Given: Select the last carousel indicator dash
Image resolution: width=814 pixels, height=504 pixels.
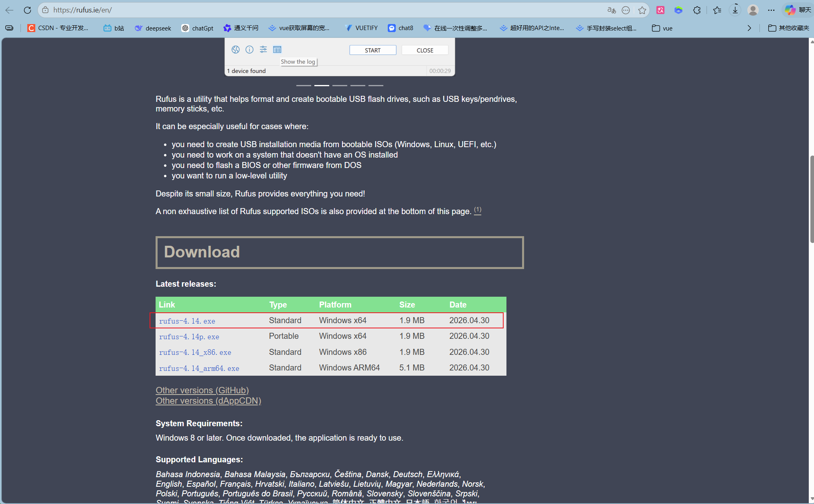Looking at the screenshot, I should click(x=376, y=85).
